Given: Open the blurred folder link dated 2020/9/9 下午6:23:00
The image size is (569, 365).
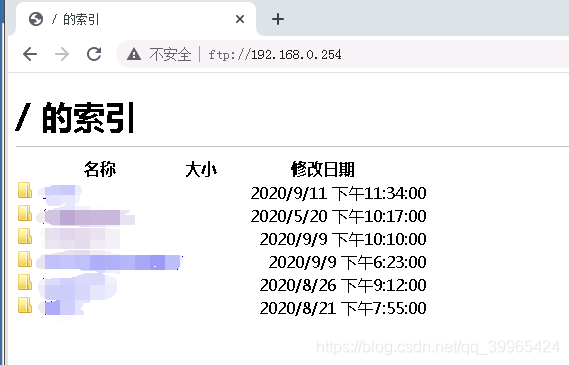Looking at the screenshot, I should pos(109,262).
